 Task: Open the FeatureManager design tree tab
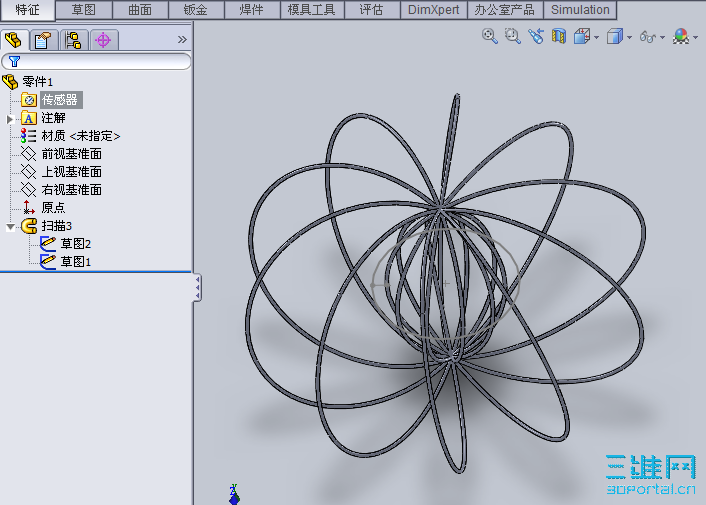[x=14, y=40]
